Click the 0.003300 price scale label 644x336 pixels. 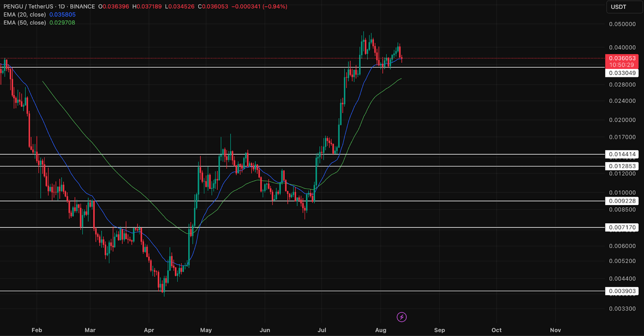[622, 309]
